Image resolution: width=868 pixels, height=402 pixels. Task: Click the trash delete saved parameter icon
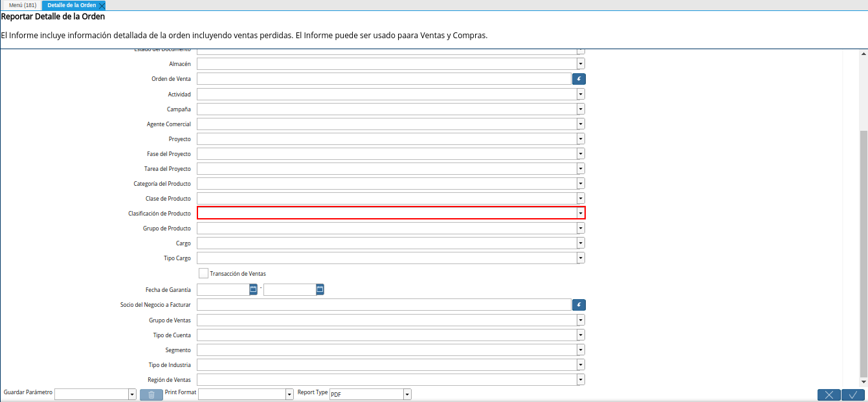(x=151, y=394)
